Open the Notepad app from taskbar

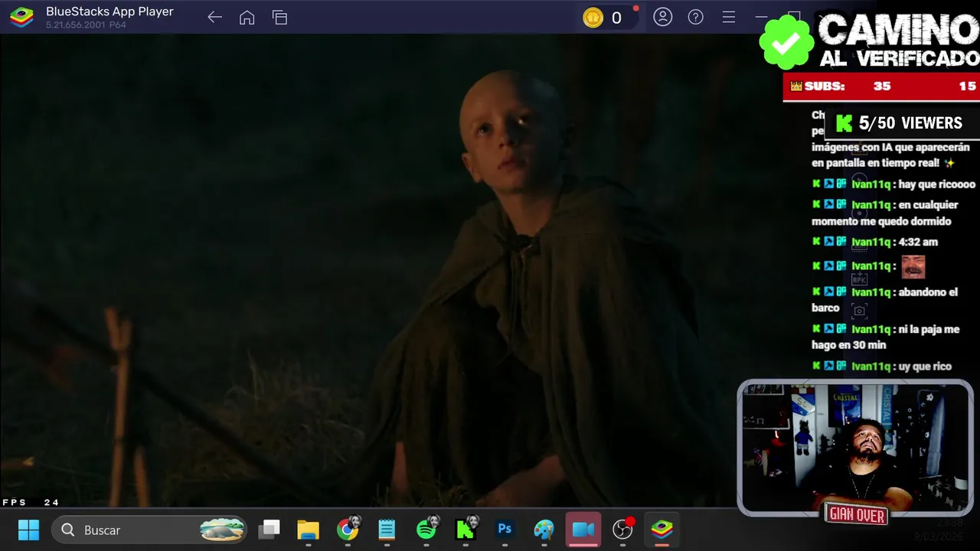click(387, 530)
